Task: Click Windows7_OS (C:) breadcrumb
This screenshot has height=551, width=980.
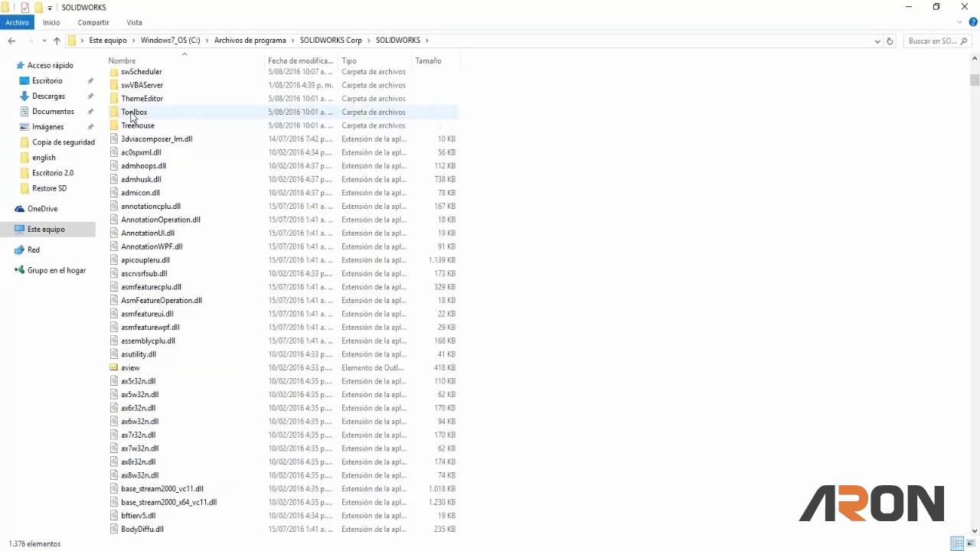Action: point(170,41)
